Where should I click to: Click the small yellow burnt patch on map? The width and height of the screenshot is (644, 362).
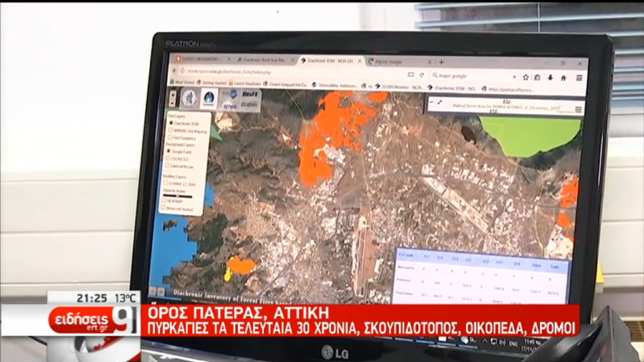click(227, 274)
